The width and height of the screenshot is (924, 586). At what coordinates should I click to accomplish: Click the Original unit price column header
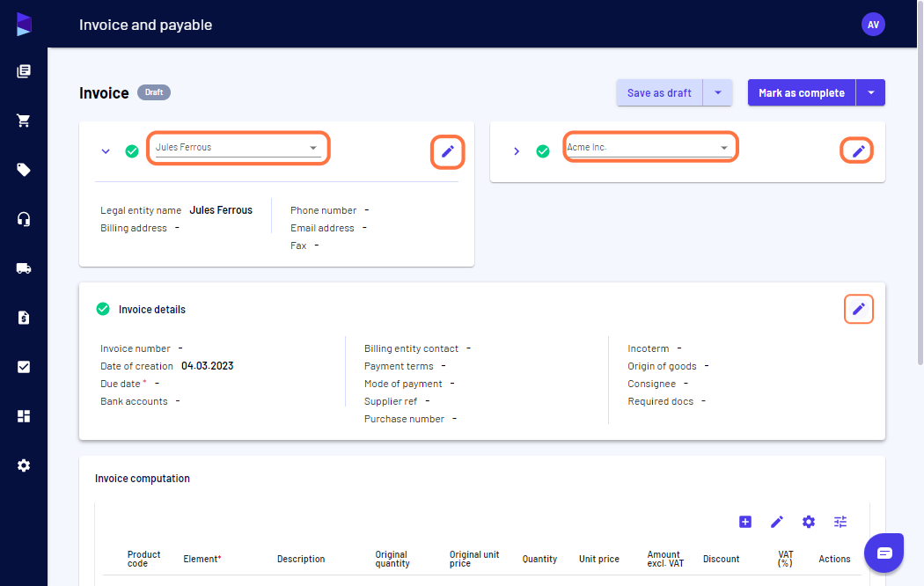pos(473,559)
